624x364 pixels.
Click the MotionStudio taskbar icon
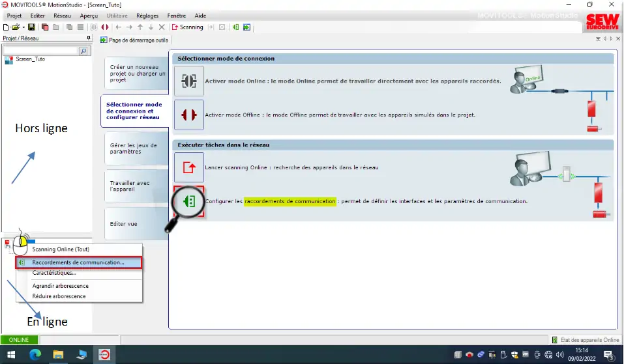(104, 354)
